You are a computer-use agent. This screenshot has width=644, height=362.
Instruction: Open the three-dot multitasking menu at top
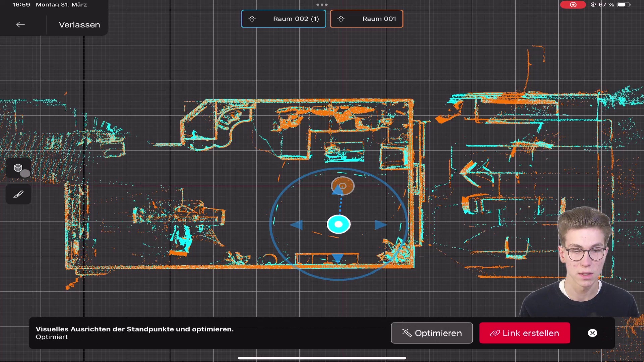322,5
